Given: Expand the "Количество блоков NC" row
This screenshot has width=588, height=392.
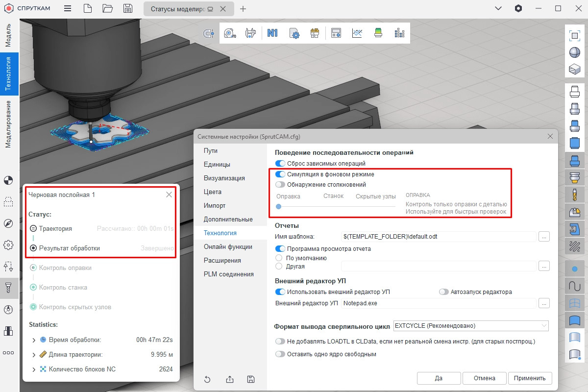Looking at the screenshot, I should tap(34, 369).
